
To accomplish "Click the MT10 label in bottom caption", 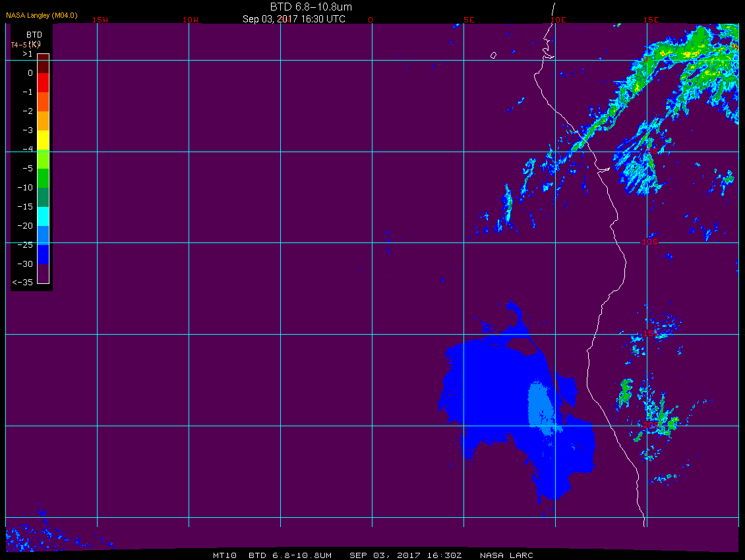I will click(225, 555).
